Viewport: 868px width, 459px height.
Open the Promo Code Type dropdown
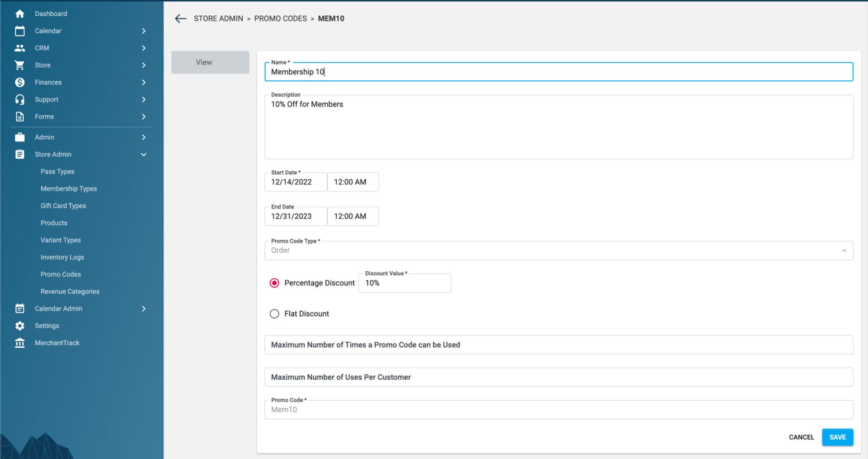[x=558, y=250]
